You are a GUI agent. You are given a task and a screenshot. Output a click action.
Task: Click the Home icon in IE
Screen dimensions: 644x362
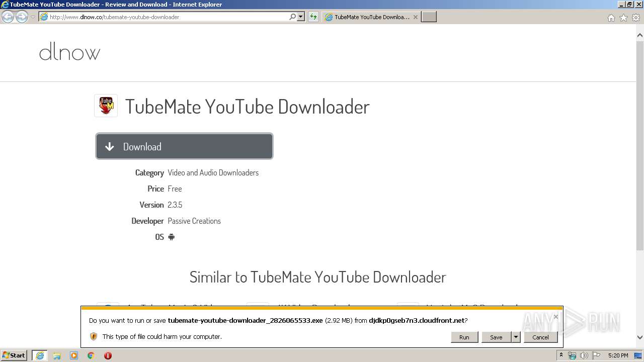click(x=611, y=18)
